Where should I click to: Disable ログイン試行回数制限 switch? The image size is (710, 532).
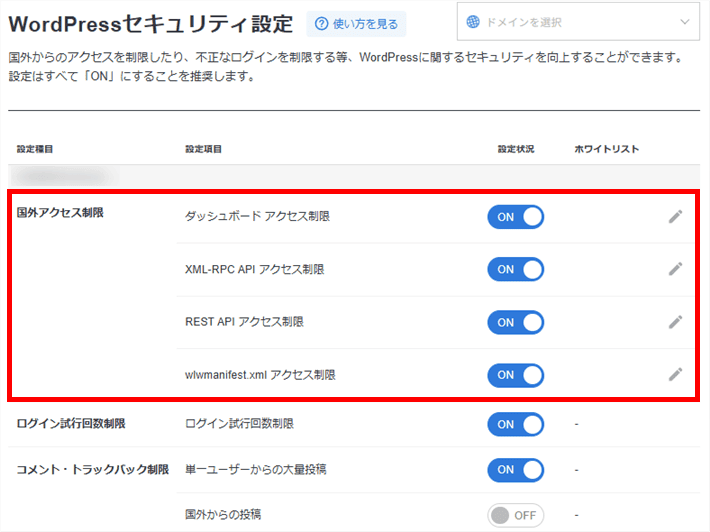tap(515, 424)
